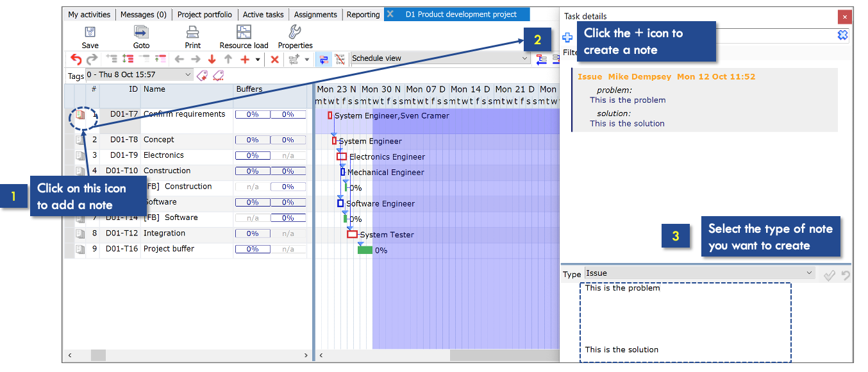
Task: Click the red down arrow move-task icon
Action: (212, 59)
